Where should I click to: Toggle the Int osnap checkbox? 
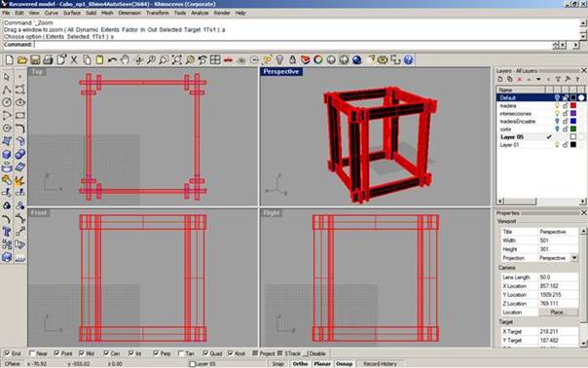click(130, 353)
